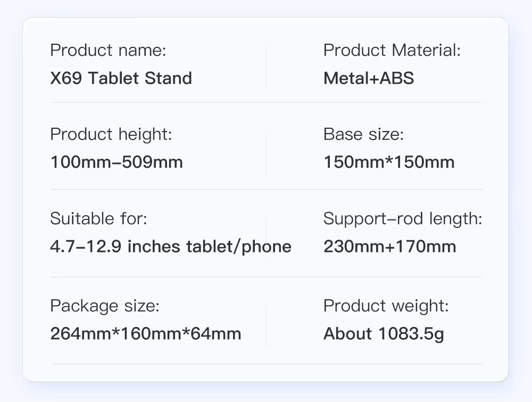Click the "Suitable for:" label
The height and width of the screenshot is (402, 532).
coord(98,218)
